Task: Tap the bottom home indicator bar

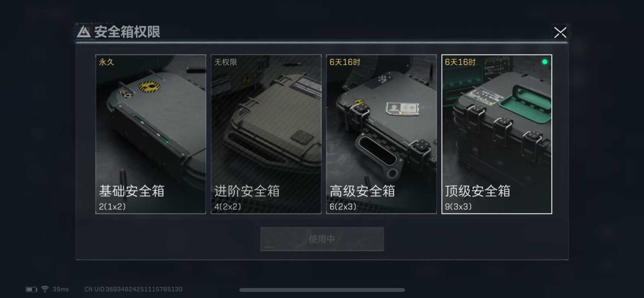Action: 322,290
